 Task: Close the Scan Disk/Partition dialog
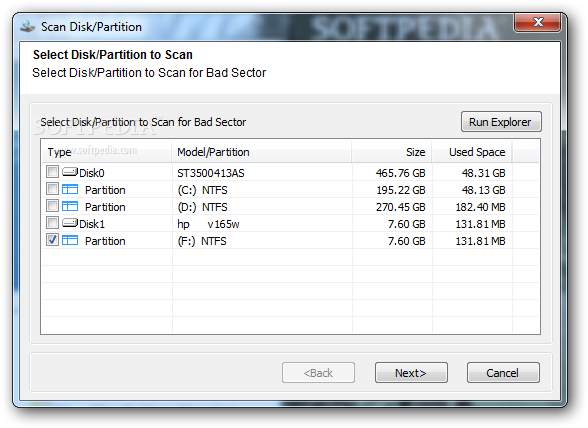point(538,22)
